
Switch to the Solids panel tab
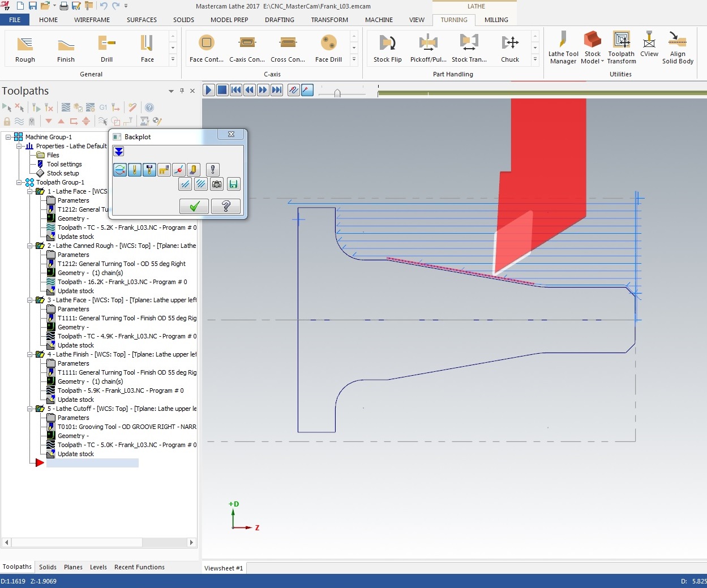48,567
